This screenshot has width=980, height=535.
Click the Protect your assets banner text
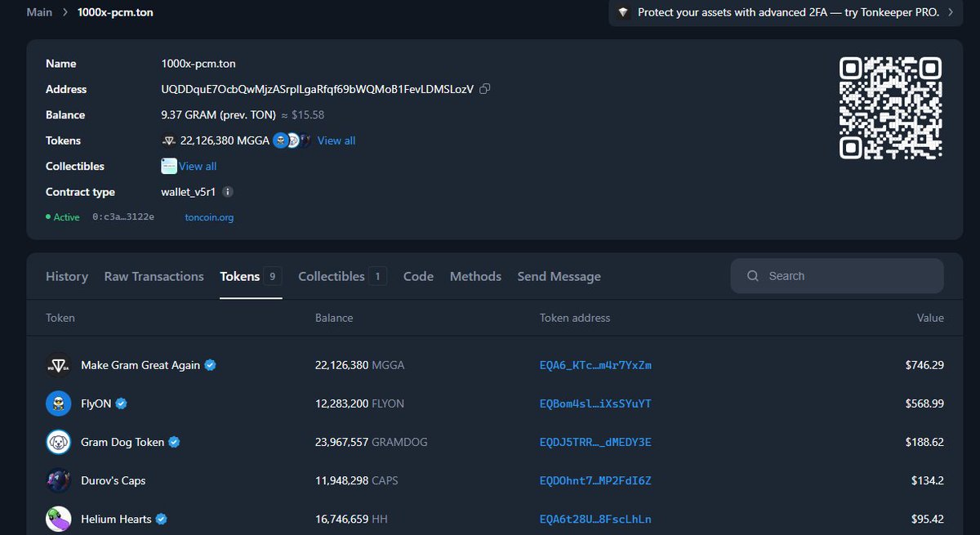(789, 12)
